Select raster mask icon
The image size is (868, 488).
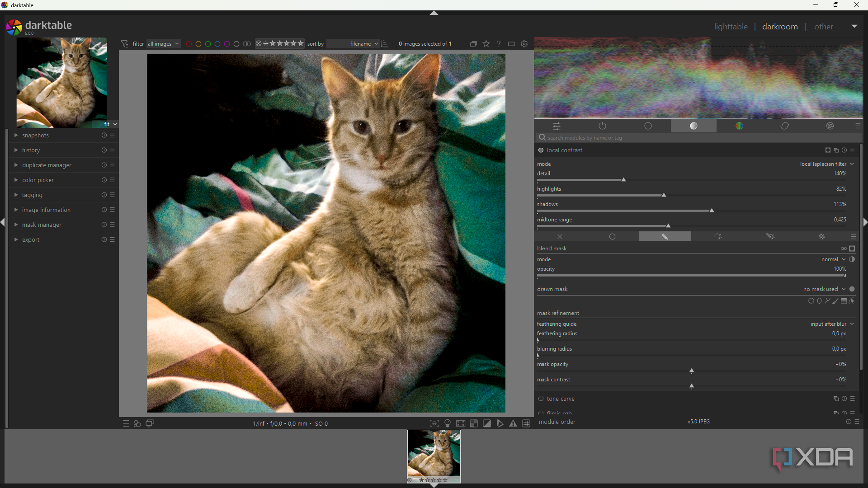point(822,237)
